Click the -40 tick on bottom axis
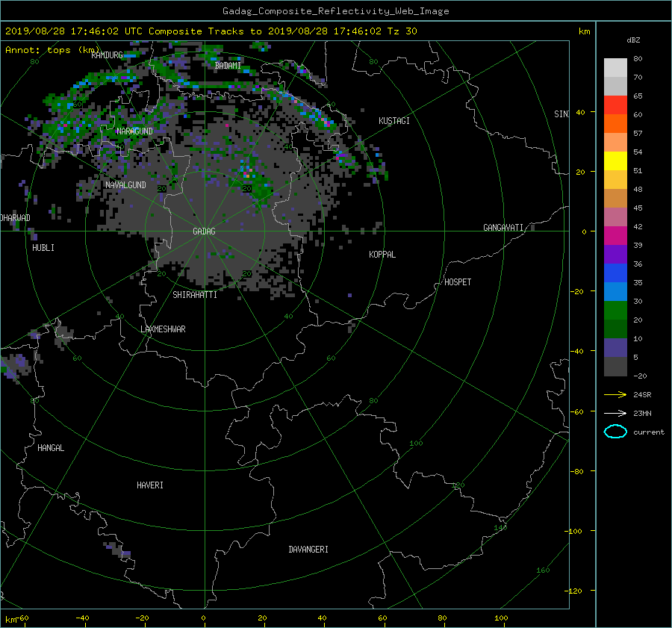 82,618
